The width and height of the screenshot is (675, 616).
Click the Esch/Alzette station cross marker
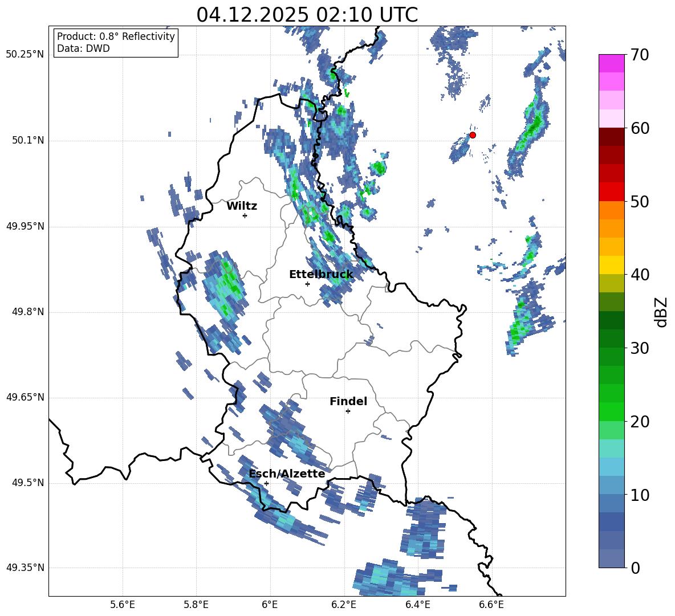click(x=266, y=483)
